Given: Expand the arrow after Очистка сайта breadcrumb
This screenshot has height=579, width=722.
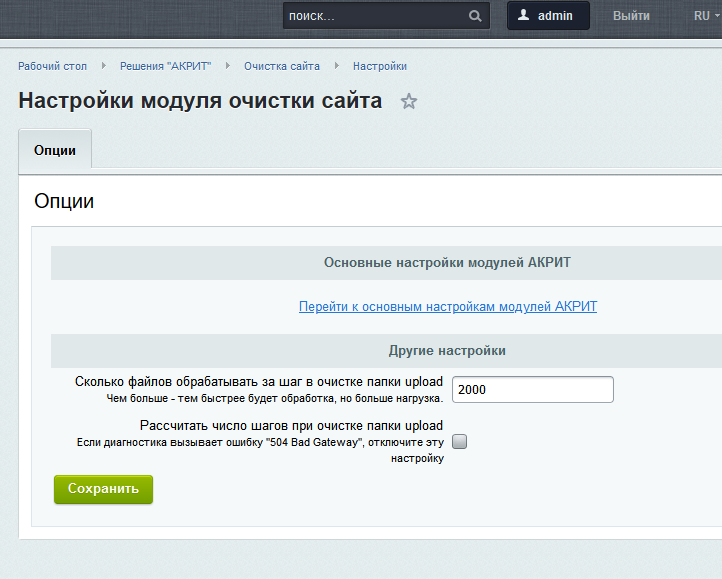Looking at the screenshot, I should [x=337, y=66].
